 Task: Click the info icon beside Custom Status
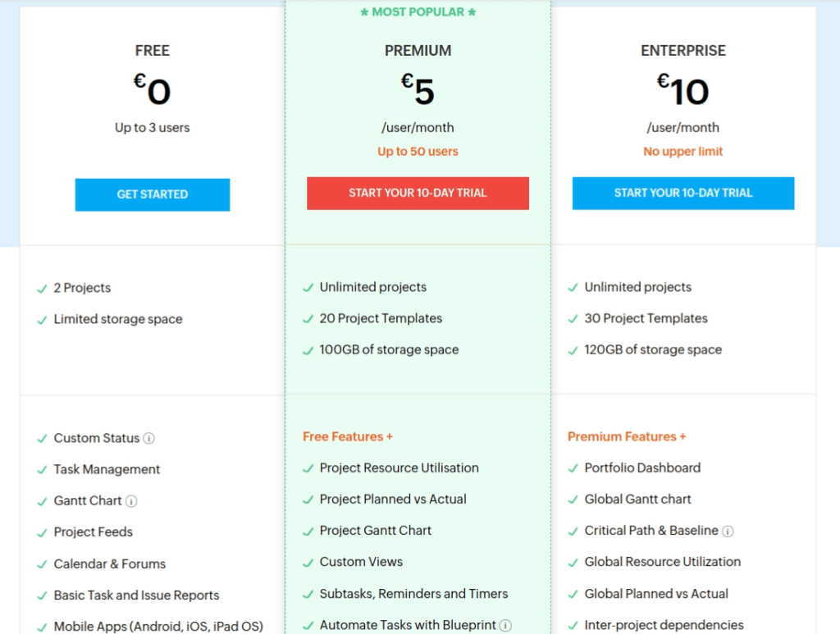(147, 438)
